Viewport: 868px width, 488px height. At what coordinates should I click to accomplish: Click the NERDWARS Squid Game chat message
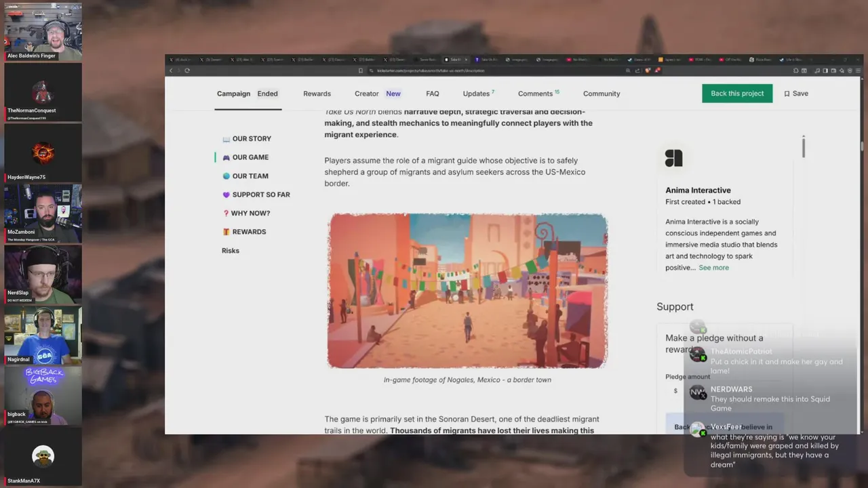(x=770, y=404)
